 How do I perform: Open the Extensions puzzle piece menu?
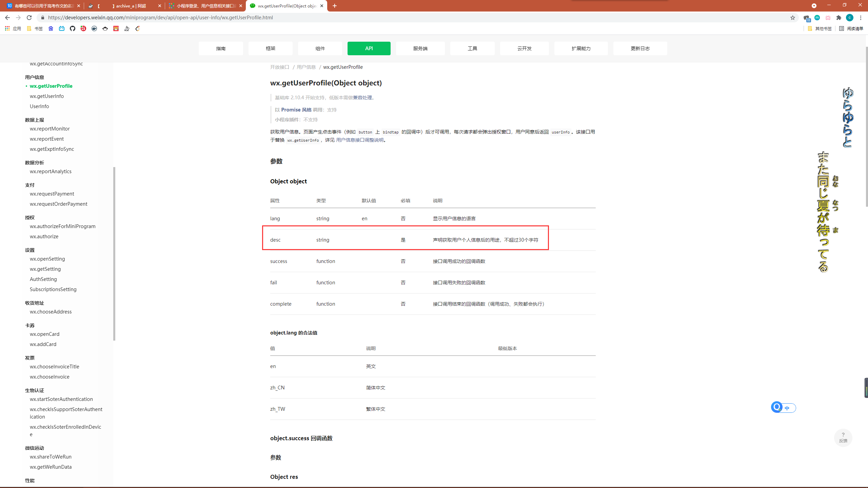pos(839,18)
